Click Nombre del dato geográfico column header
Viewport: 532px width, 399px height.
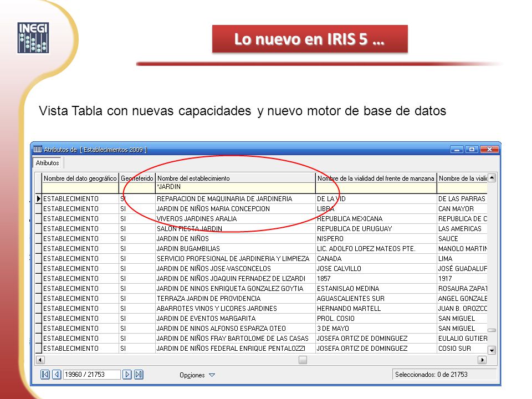(x=80, y=178)
